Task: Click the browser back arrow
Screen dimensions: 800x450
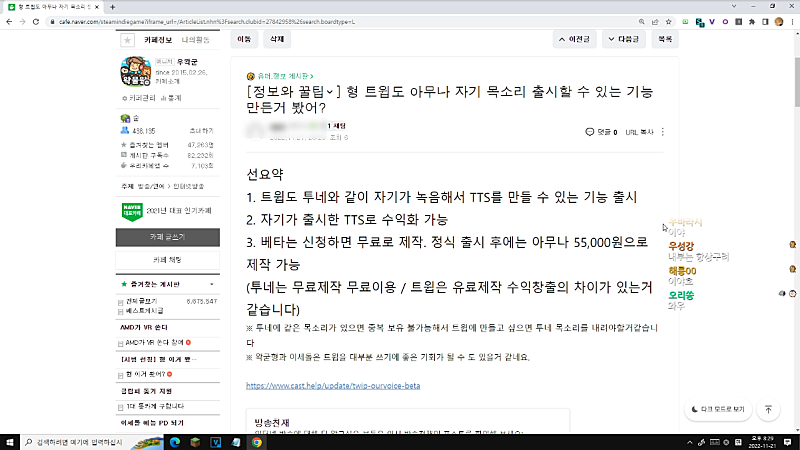Action: point(9,22)
